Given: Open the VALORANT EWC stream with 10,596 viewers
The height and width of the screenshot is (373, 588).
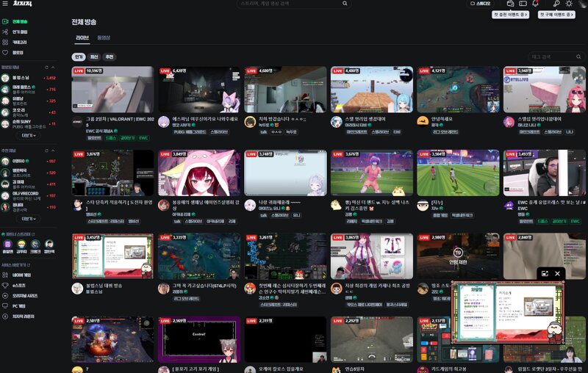Looking at the screenshot, I should [112, 90].
